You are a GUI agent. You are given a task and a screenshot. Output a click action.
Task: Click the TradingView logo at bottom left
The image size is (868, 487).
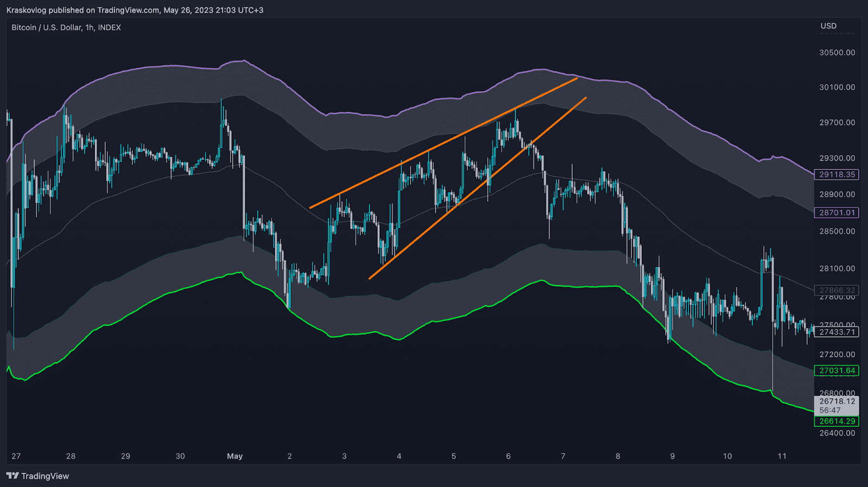(x=38, y=476)
